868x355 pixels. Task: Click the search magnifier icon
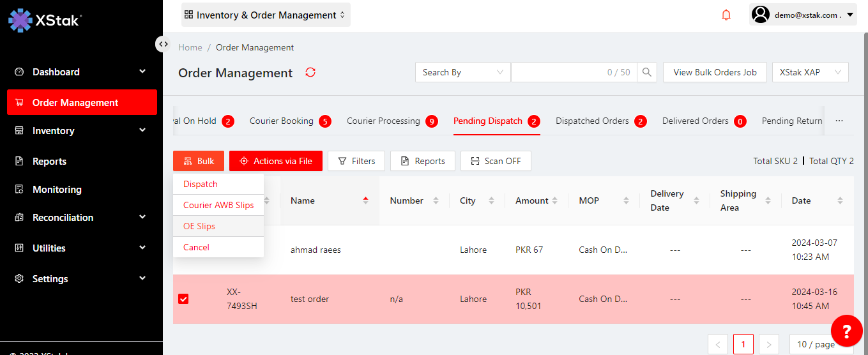click(x=648, y=72)
